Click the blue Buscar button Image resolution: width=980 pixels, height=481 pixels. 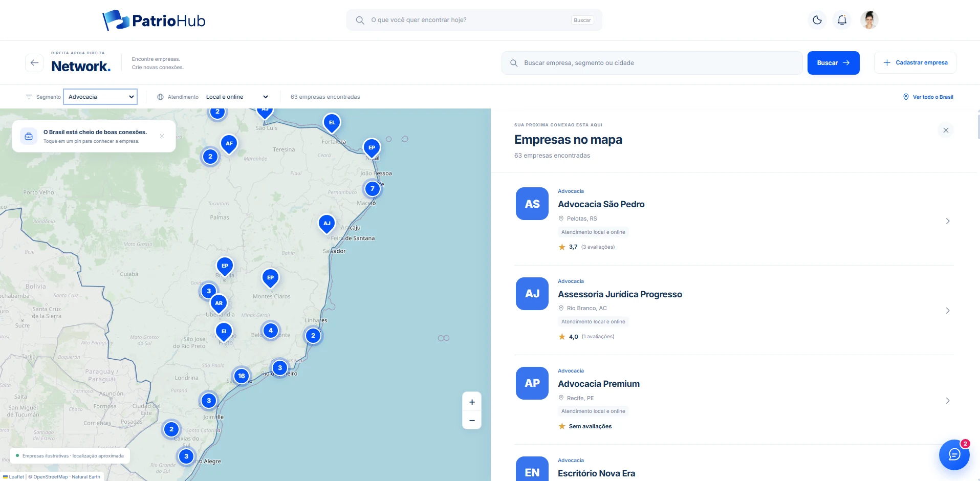(x=833, y=63)
